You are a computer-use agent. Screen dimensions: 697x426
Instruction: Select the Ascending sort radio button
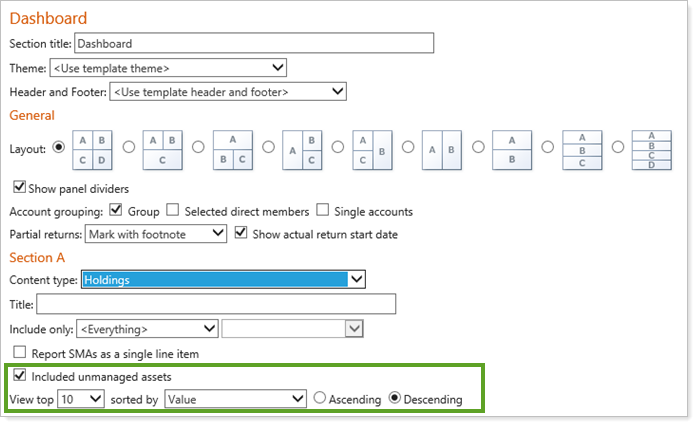[x=321, y=399]
